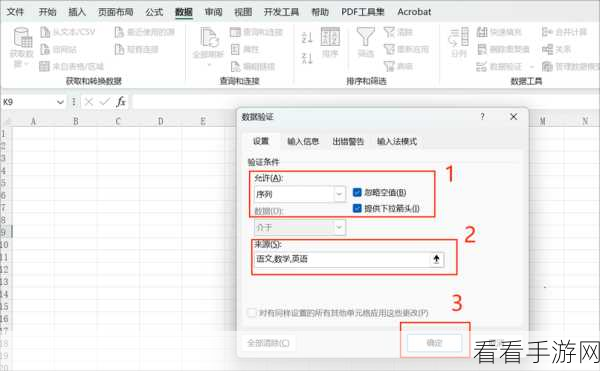Click the Data Validation (数据验证) ribbon icon
Screen dimensions: 600x371
481,67
